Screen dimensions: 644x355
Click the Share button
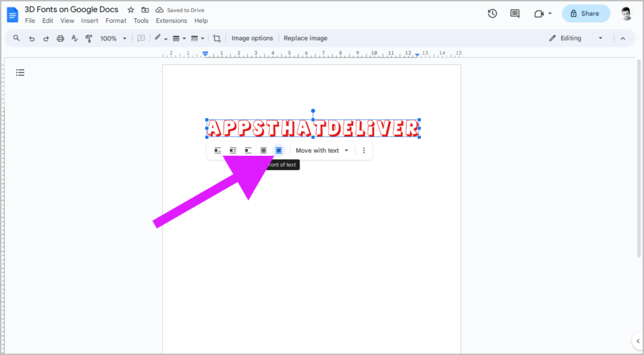click(586, 13)
